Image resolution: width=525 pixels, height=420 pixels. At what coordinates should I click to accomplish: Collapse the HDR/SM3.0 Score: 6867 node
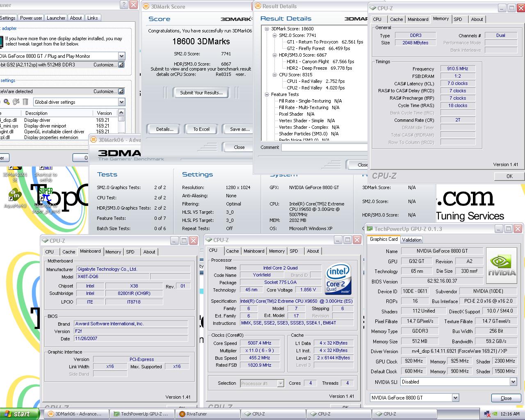(275, 55)
